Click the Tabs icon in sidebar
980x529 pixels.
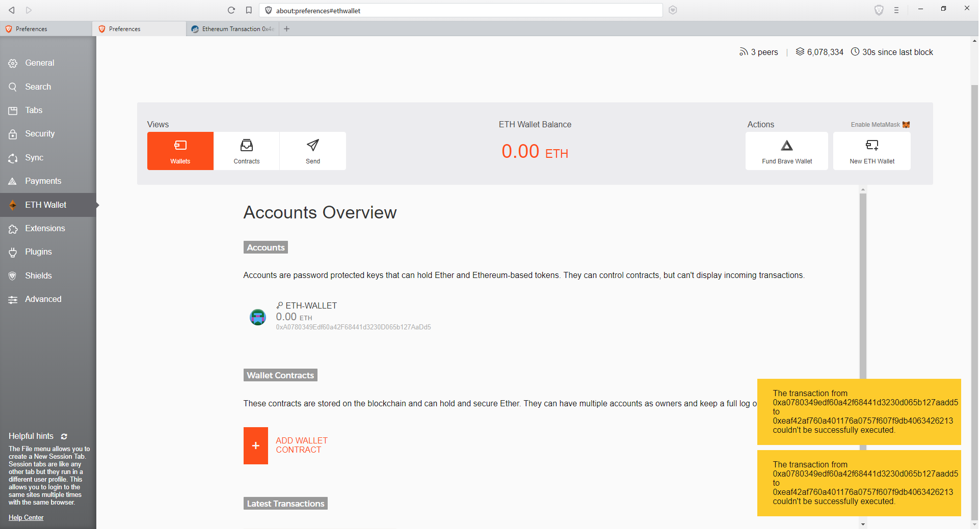pos(13,110)
